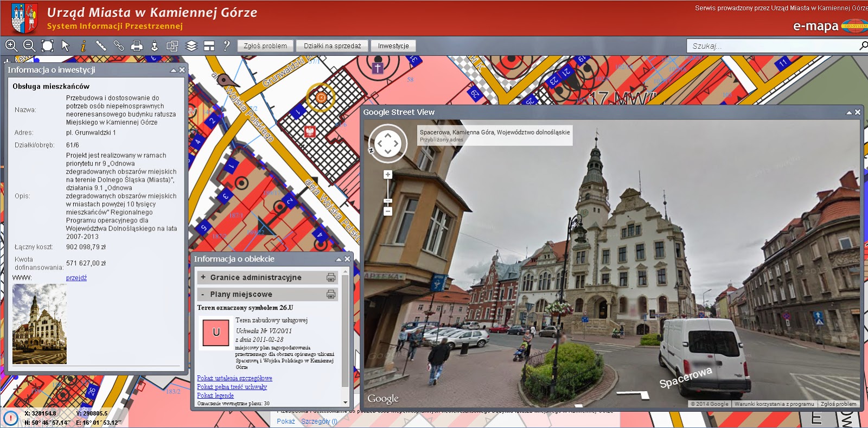Zoom in Street View with plus button
This screenshot has height=428, width=868.
[x=387, y=175]
